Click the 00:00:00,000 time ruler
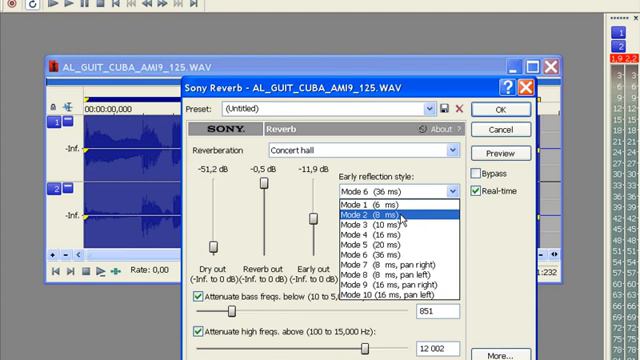This screenshot has height=360, width=640. click(x=108, y=109)
